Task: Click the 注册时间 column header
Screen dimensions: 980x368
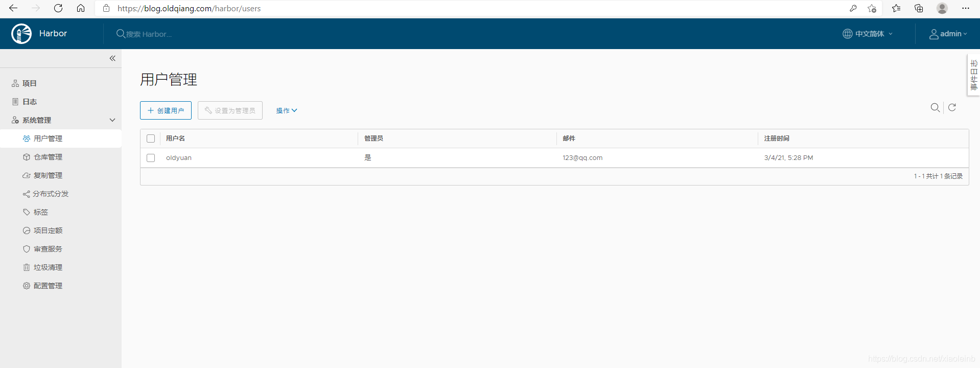Action: 777,139
